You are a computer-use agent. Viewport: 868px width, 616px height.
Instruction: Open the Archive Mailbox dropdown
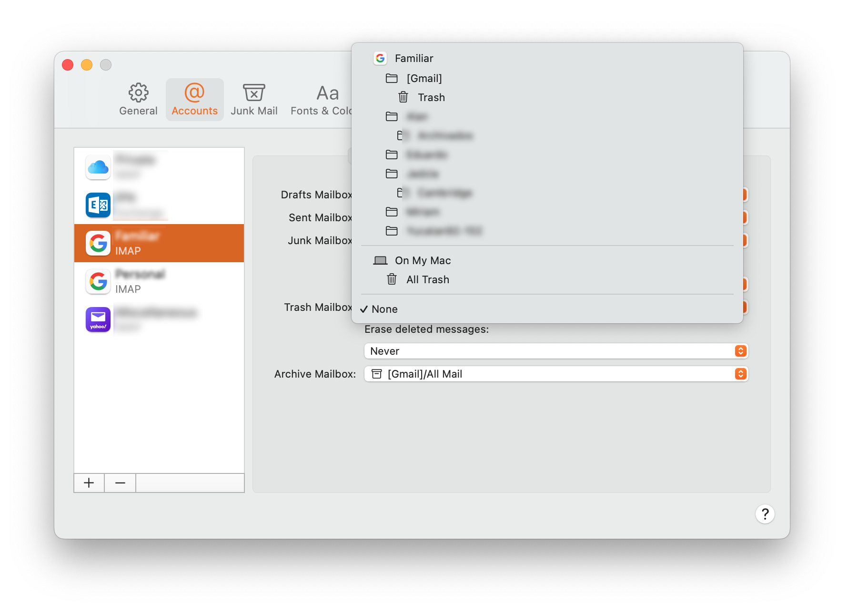(x=555, y=374)
